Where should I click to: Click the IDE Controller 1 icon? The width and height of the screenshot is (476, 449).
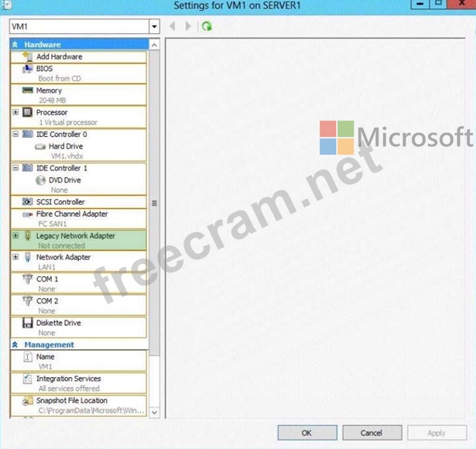[x=28, y=168]
